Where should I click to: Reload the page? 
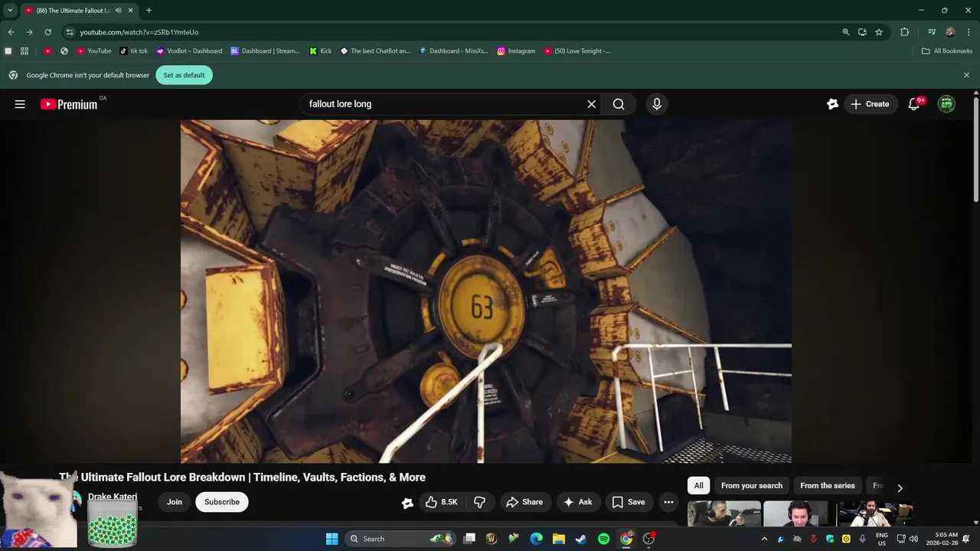tap(47, 32)
